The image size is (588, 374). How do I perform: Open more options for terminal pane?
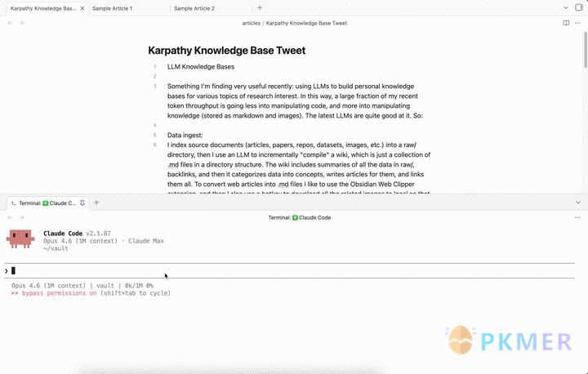coord(577,217)
